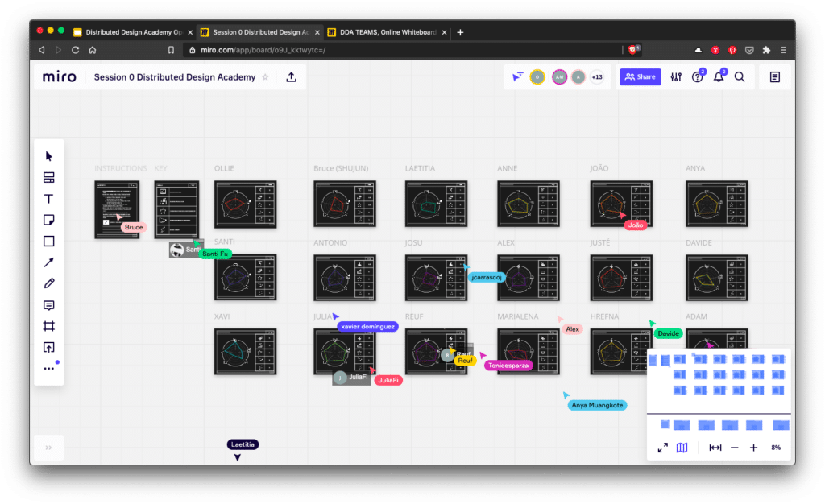Click the miro logo link
825x504 pixels.
60,77
